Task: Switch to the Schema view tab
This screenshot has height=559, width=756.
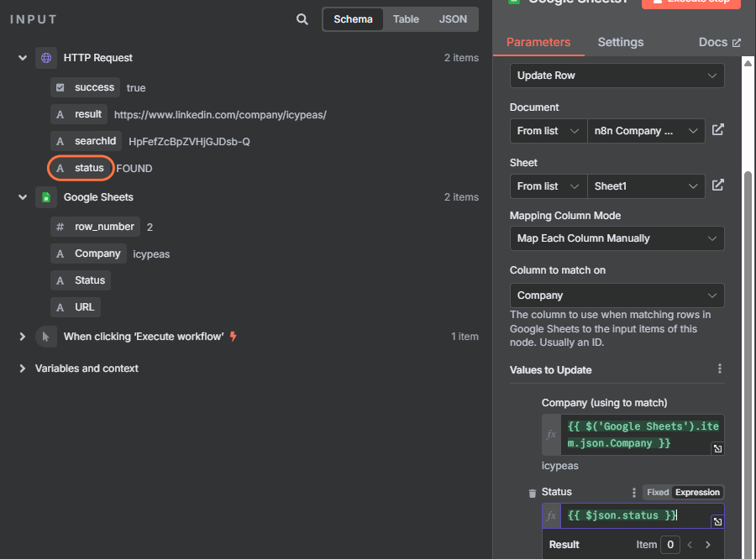Action: pos(353,19)
